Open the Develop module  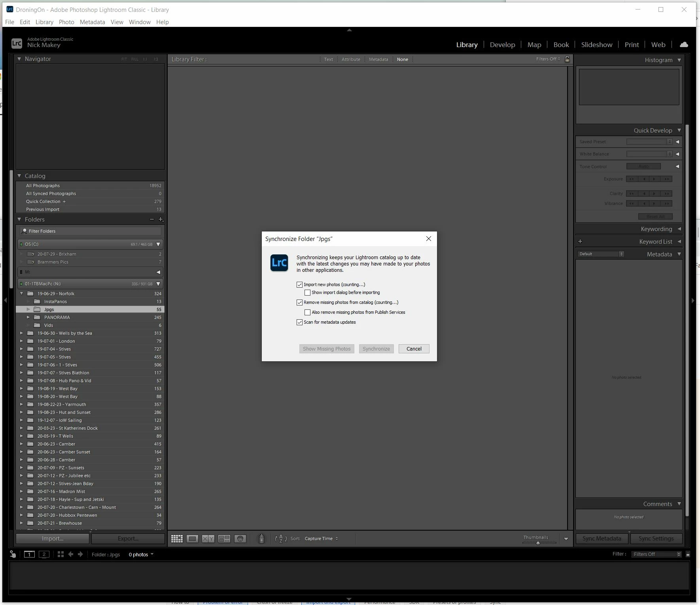(502, 45)
